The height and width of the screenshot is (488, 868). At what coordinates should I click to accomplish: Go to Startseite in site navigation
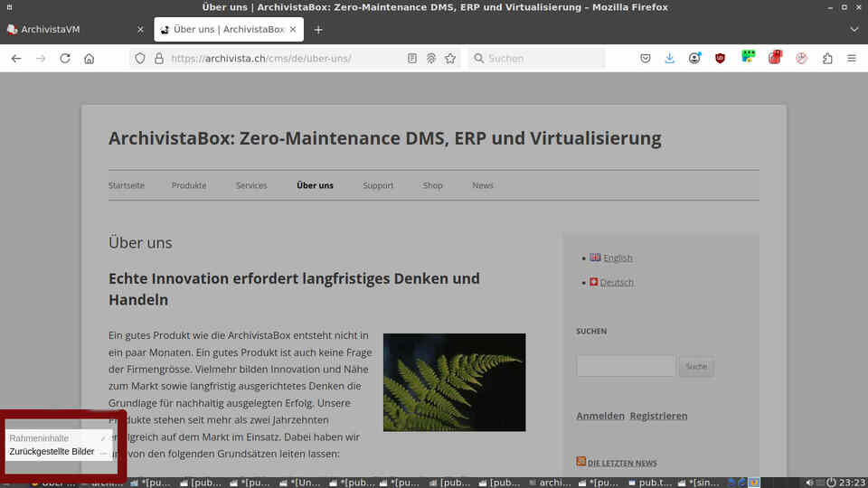tap(127, 185)
